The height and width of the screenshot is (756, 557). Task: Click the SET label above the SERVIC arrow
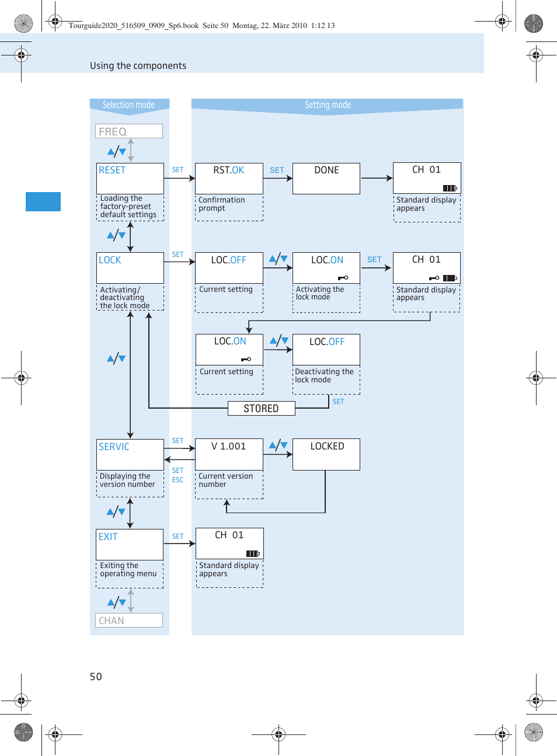tap(177, 441)
